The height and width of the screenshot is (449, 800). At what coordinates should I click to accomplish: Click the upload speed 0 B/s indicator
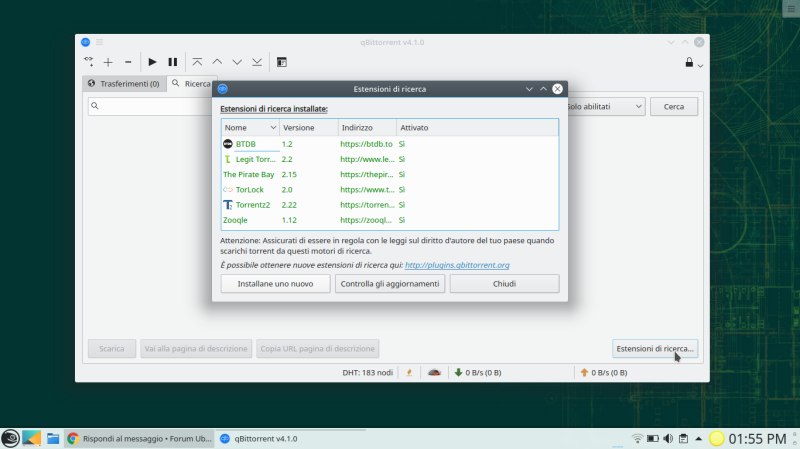pos(604,372)
